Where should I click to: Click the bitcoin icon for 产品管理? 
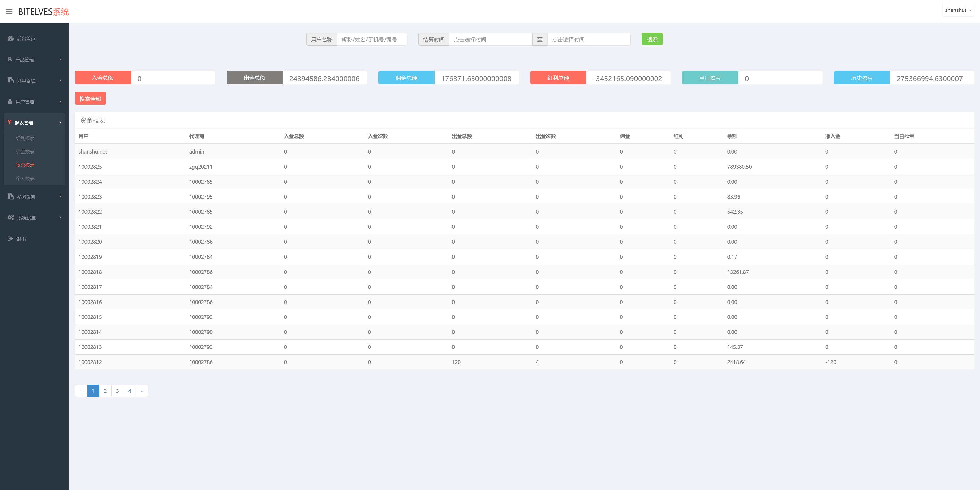point(10,59)
